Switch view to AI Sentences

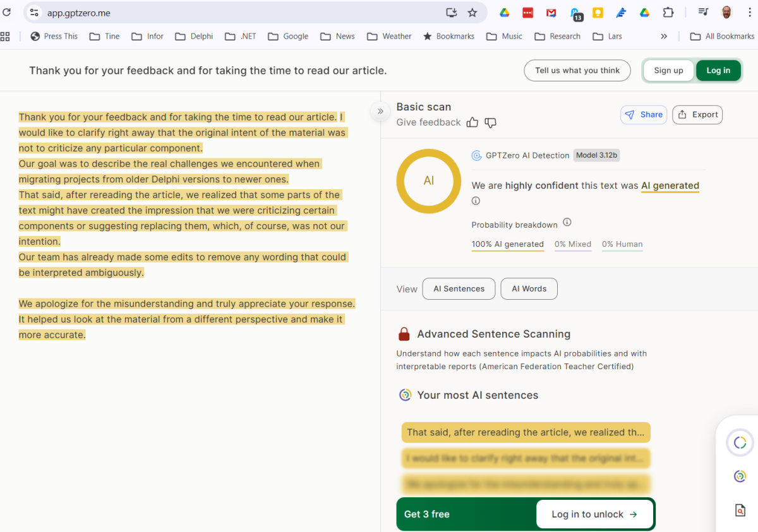click(459, 288)
